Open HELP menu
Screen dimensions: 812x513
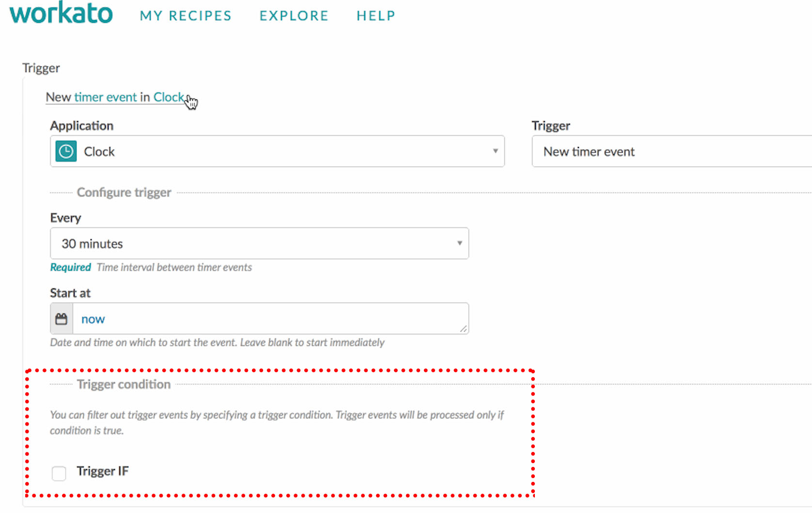tap(376, 16)
